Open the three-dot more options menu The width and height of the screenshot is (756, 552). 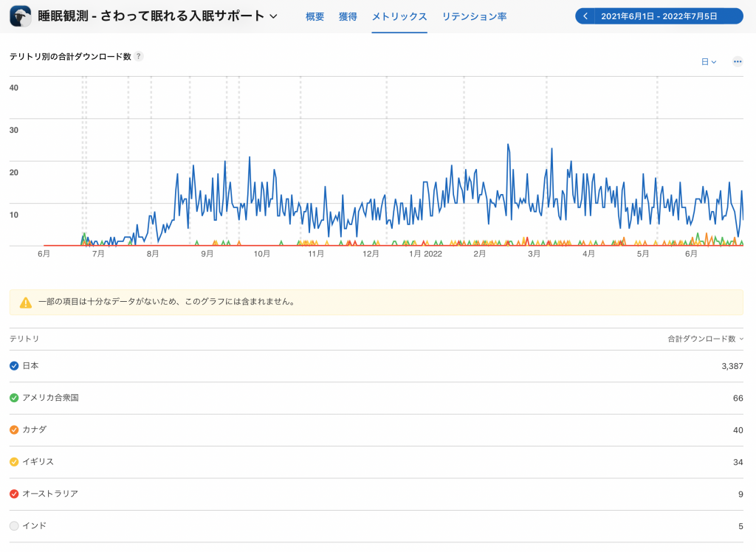click(x=737, y=62)
